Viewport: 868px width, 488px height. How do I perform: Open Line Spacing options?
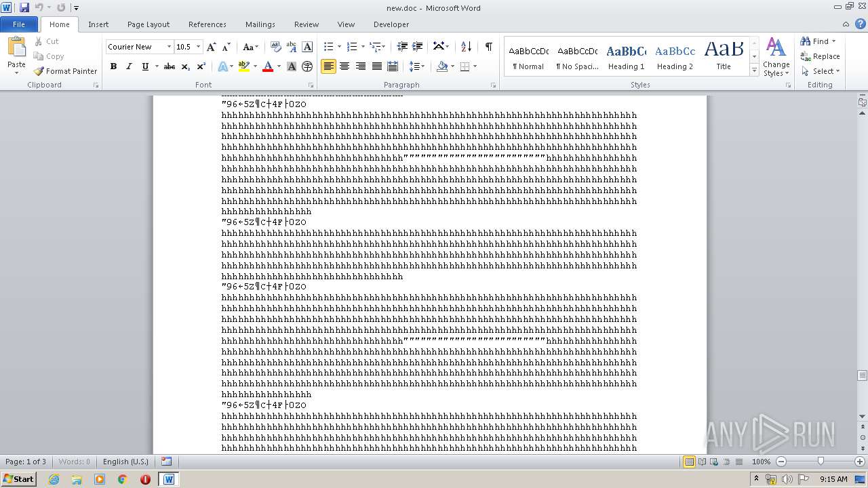click(415, 66)
